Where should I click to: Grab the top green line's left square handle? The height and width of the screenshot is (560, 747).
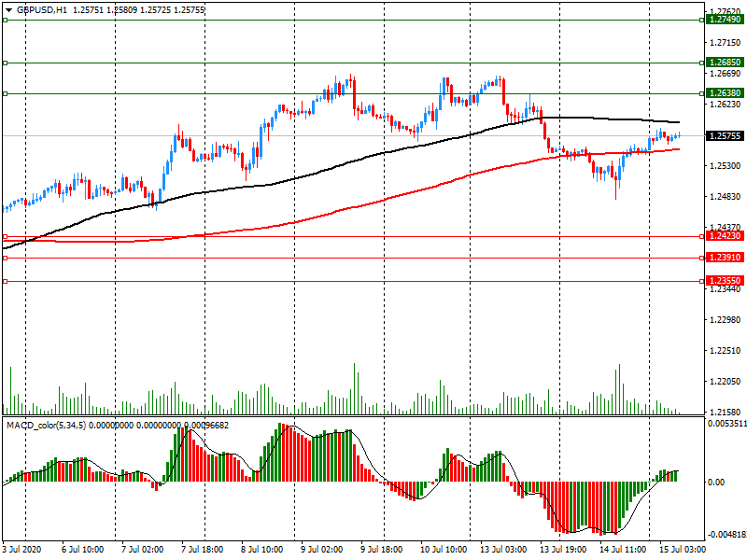[x=5, y=20]
